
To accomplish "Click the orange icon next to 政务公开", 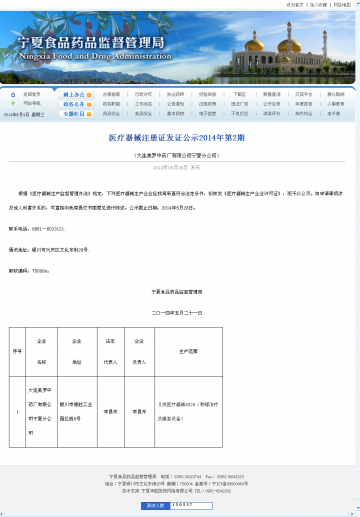I will point(89,105).
